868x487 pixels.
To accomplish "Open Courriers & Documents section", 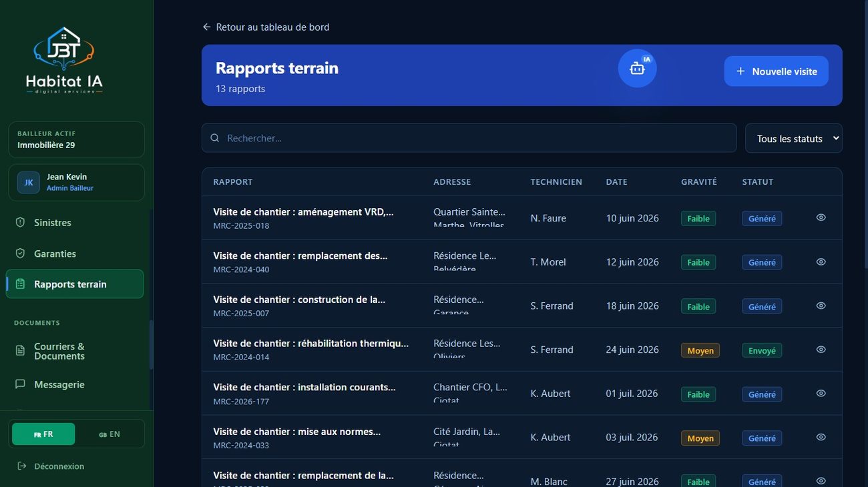I will click(75, 351).
